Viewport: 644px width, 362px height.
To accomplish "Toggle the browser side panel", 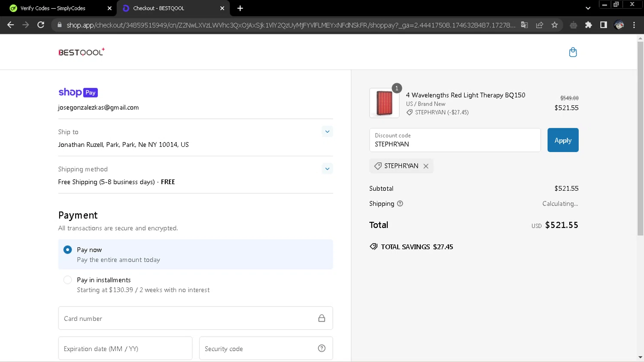I will (604, 25).
